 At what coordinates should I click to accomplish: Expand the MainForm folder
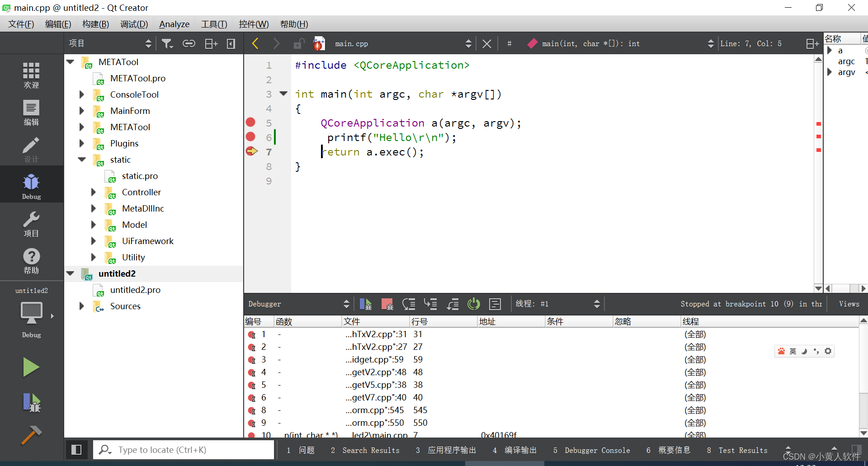pyautogui.click(x=81, y=111)
